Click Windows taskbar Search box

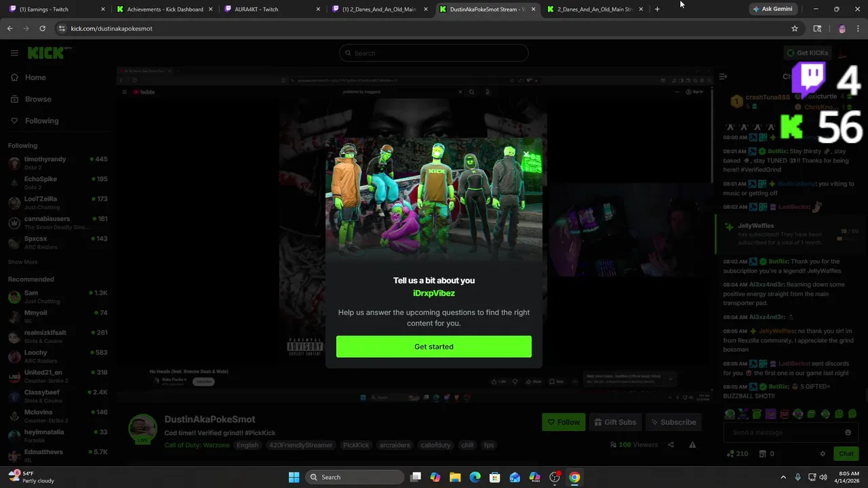click(353, 477)
